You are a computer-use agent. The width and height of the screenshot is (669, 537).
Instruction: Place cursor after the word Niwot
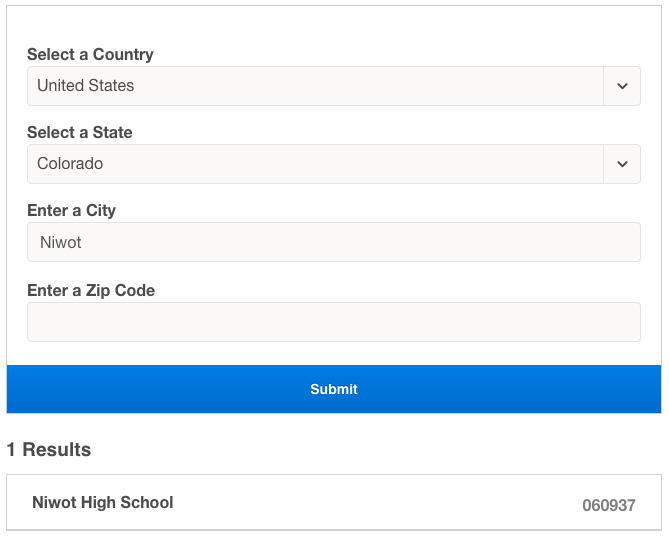[83, 242]
